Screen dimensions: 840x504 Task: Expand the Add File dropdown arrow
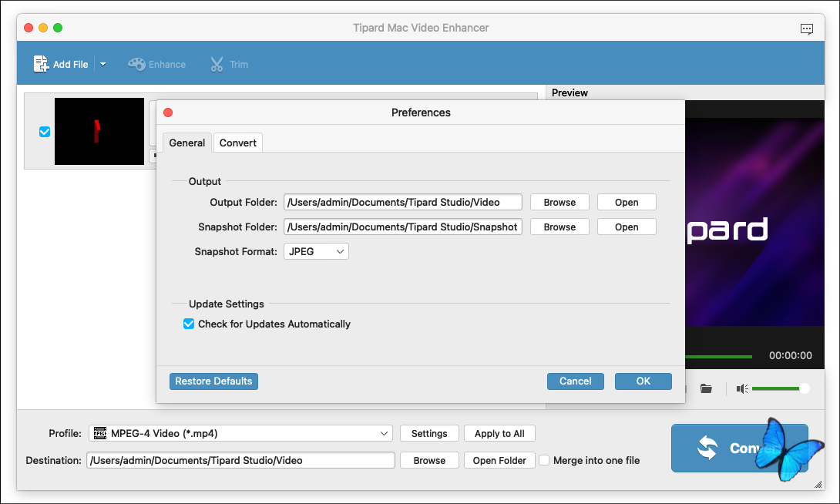pos(102,64)
